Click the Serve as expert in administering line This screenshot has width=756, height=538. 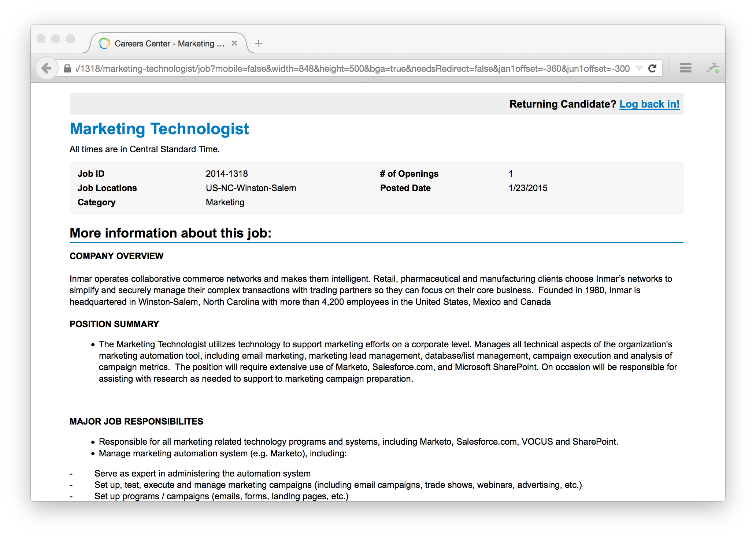[x=203, y=474]
